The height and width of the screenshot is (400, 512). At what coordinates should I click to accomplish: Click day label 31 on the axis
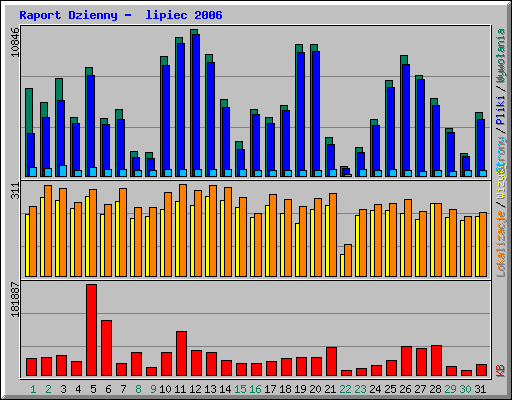click(480, 389)
